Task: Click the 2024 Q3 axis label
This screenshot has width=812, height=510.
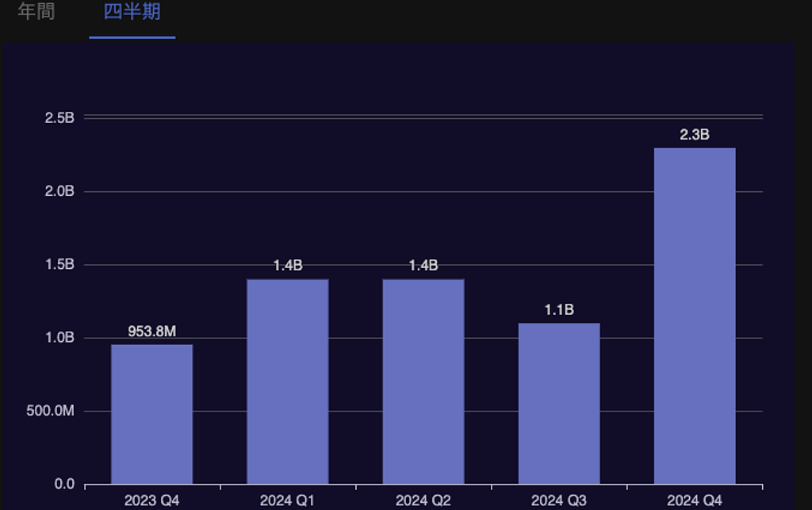Action: tap(559, 500)
